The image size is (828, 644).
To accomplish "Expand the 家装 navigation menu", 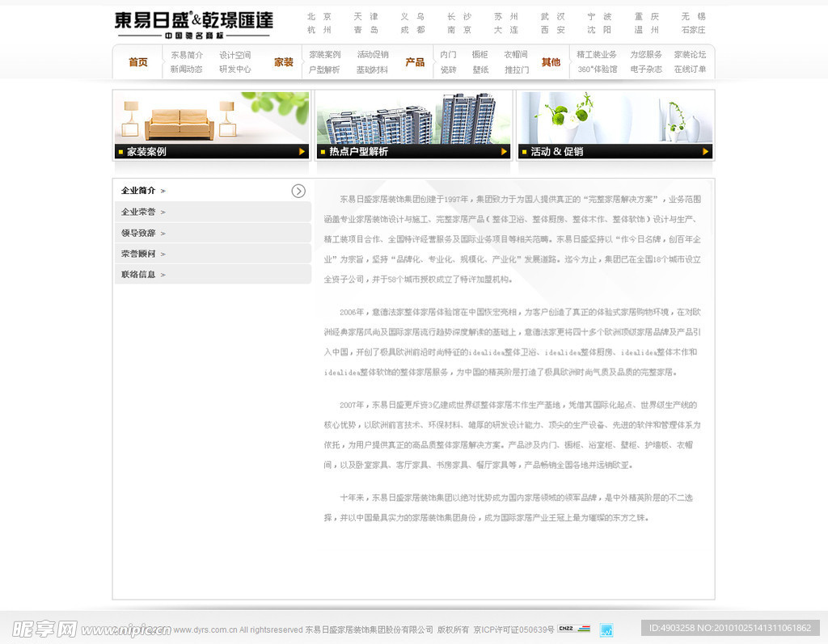I will (284, 61).
